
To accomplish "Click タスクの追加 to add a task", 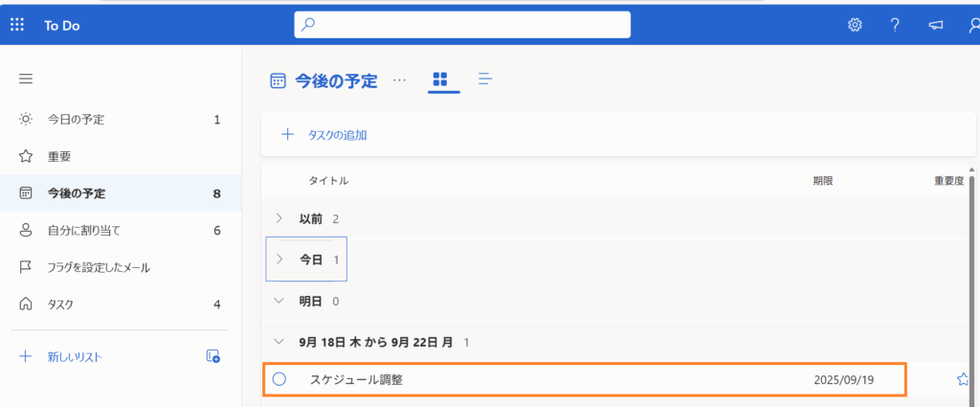I will click(336, 135).
